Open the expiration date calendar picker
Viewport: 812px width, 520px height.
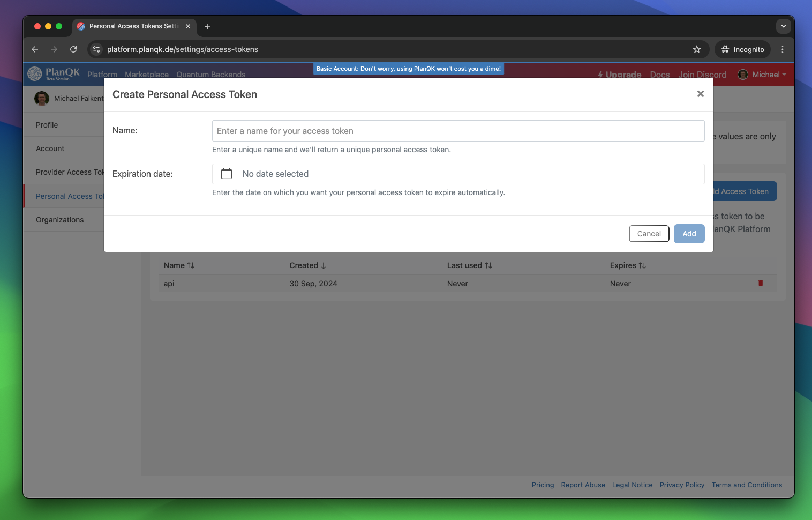point(227,174)
